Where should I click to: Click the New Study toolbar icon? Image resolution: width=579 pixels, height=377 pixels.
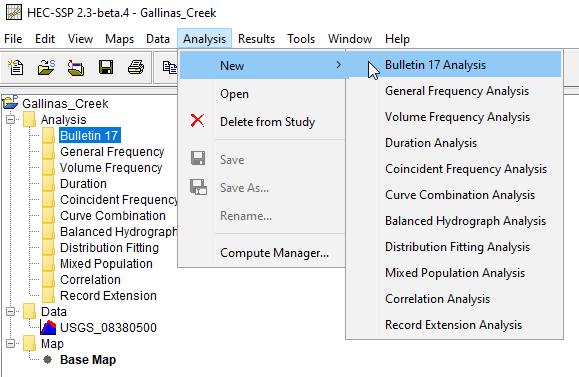coord(16,68)
